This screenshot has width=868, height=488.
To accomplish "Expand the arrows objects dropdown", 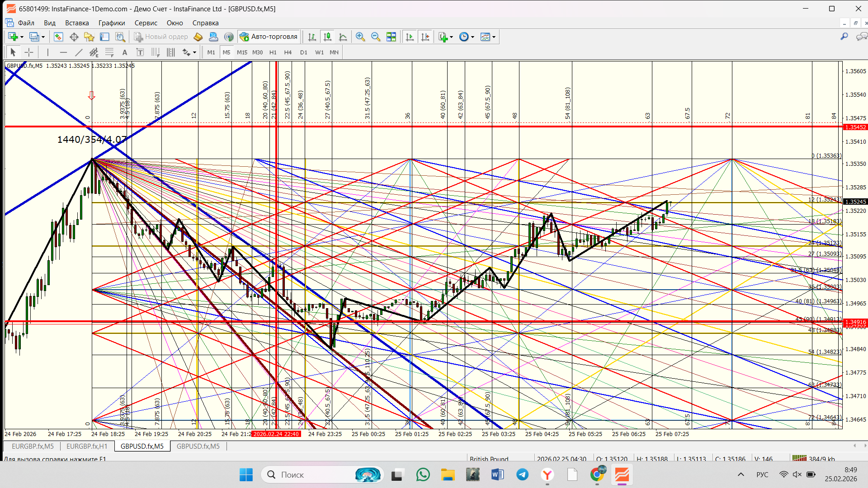I will tap(194, 52).
